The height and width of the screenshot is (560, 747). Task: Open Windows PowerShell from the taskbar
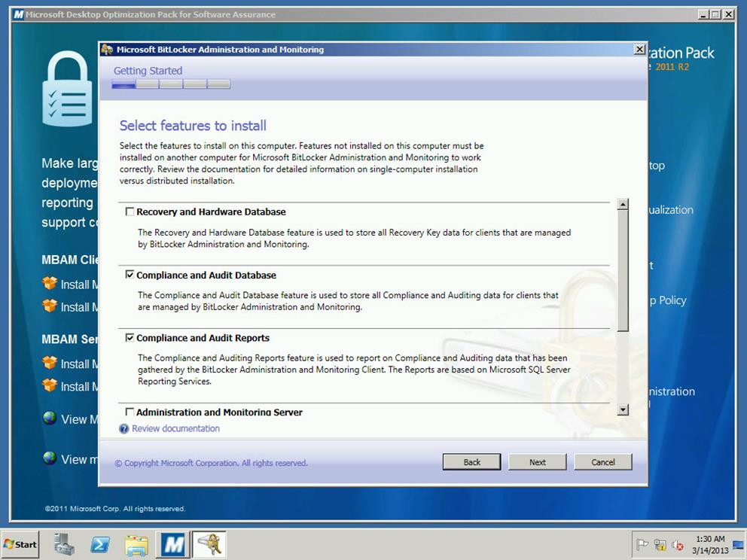coord(100,544)
